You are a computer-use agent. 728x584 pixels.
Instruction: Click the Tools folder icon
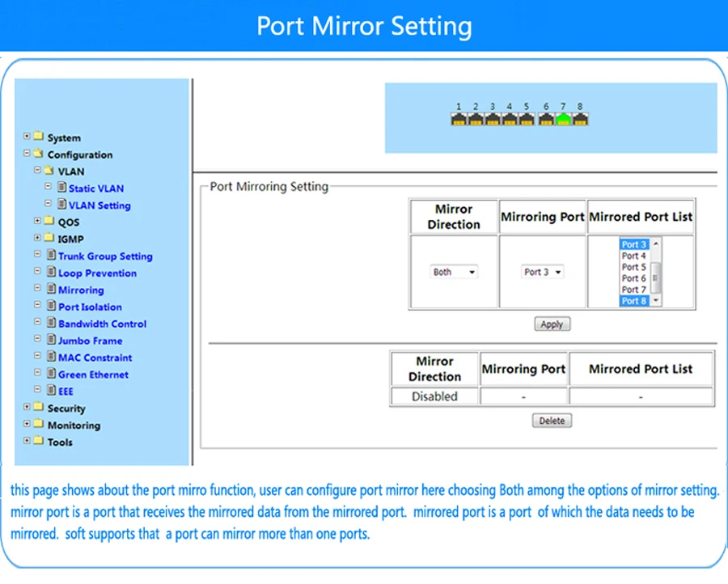click(39, 440)
